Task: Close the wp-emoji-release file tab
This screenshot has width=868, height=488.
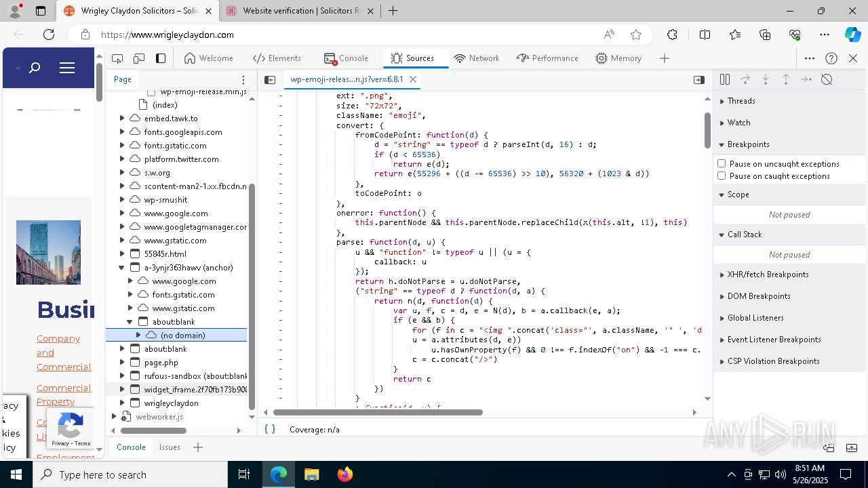Action: coord(412,79)
